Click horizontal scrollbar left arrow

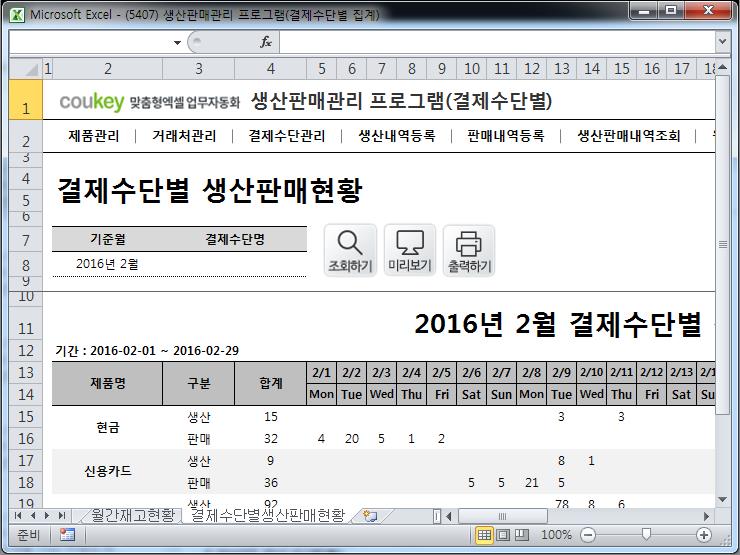(x=449, y=516)
